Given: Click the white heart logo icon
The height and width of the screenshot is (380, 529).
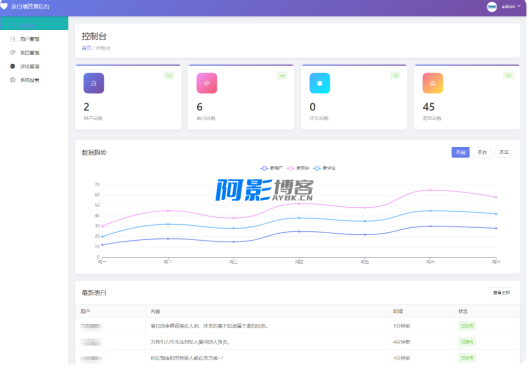Looking at the screenshot, I should tap(4, 6).
